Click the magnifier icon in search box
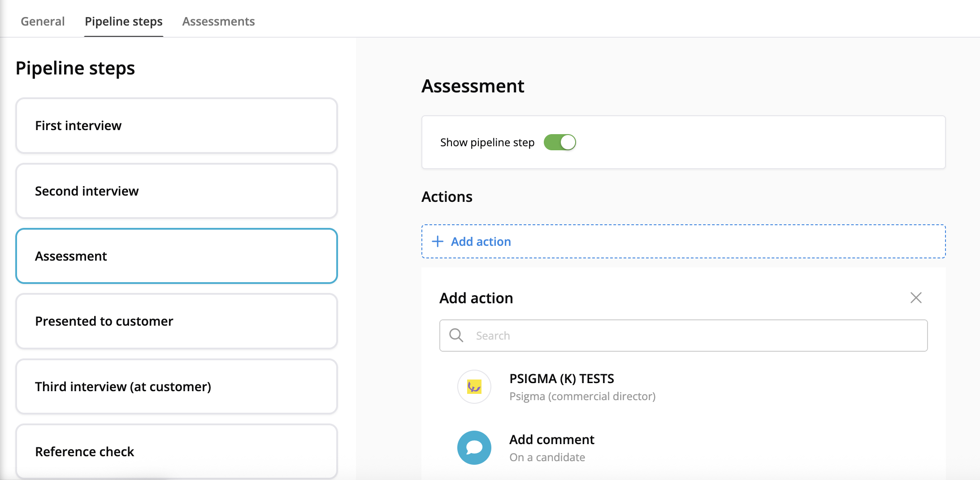Viewport: 980px width, 480px height. [456, 335]
